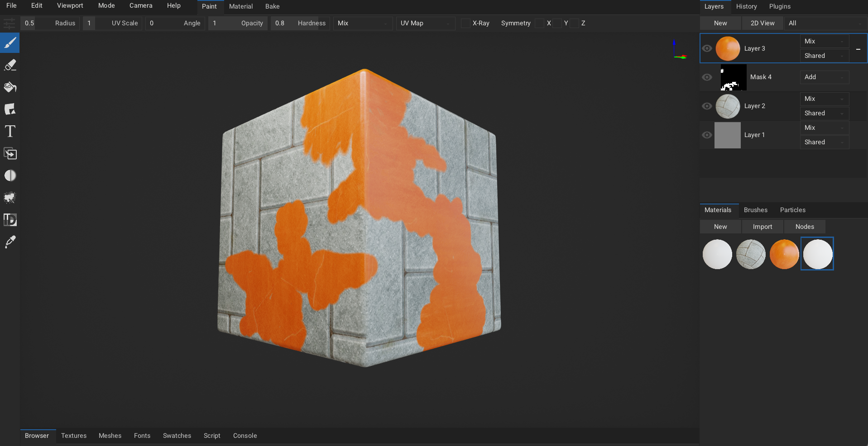868x446 pixels.
Task: Switch to the Bake tab
Action: pos(273,6)
